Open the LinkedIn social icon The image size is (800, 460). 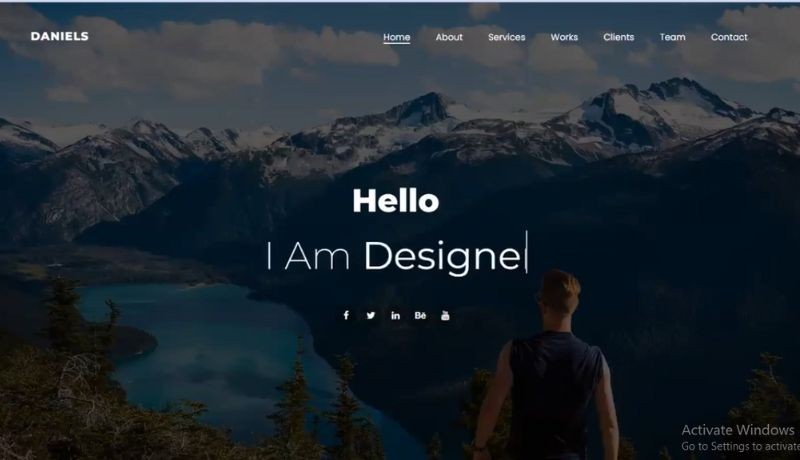[x=395, y=315]
